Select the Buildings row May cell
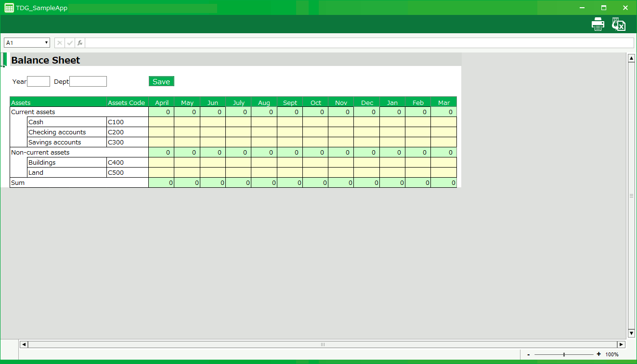The width and height of the screenshot is (637, 364). [187, 162]
